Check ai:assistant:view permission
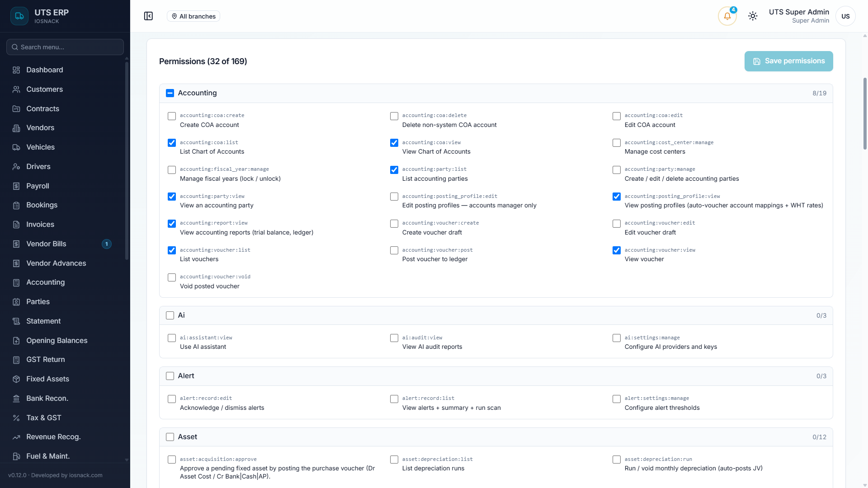 [x=172, y=338]
